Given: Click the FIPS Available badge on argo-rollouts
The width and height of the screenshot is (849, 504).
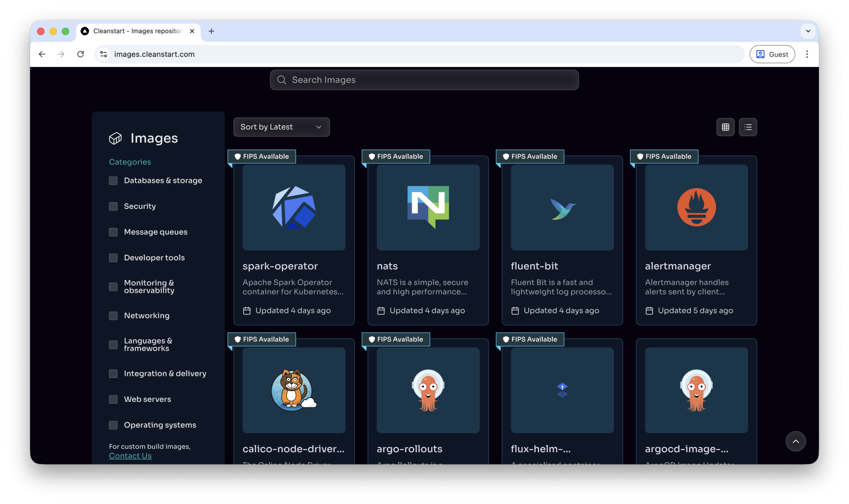Looking at the screenshot, I should [x=396, y=339].
